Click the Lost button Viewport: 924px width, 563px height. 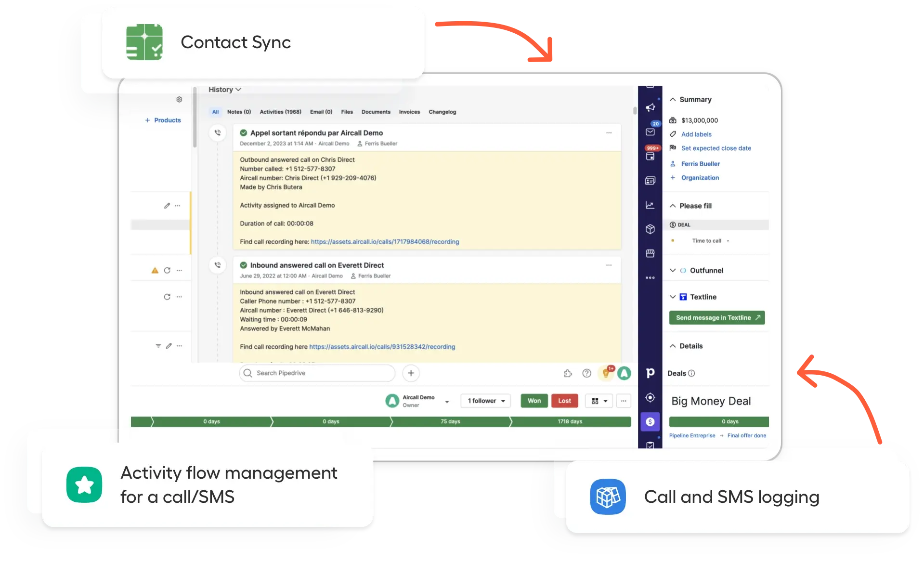(564, 401)
